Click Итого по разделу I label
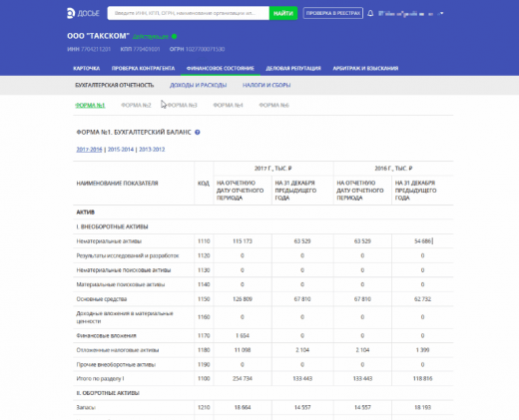 100,378
